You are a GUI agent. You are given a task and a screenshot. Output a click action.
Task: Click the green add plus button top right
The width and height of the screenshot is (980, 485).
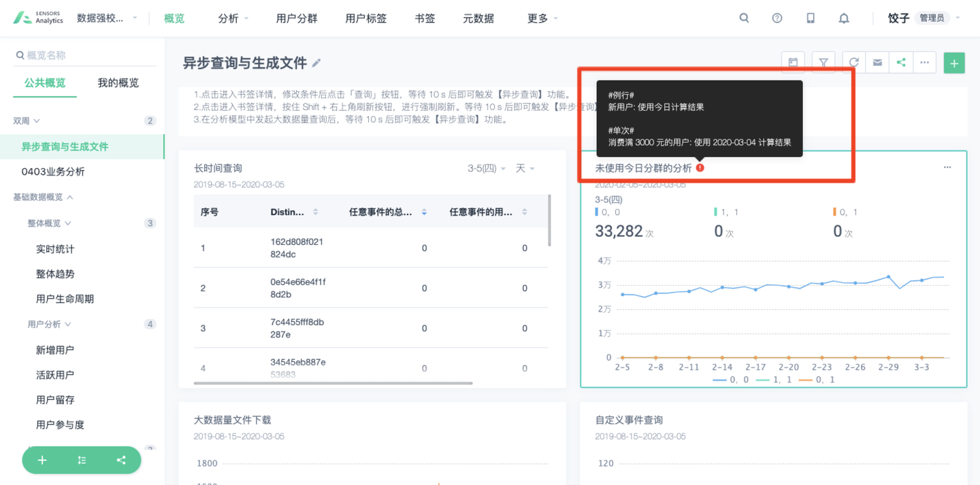click(954, 63)
